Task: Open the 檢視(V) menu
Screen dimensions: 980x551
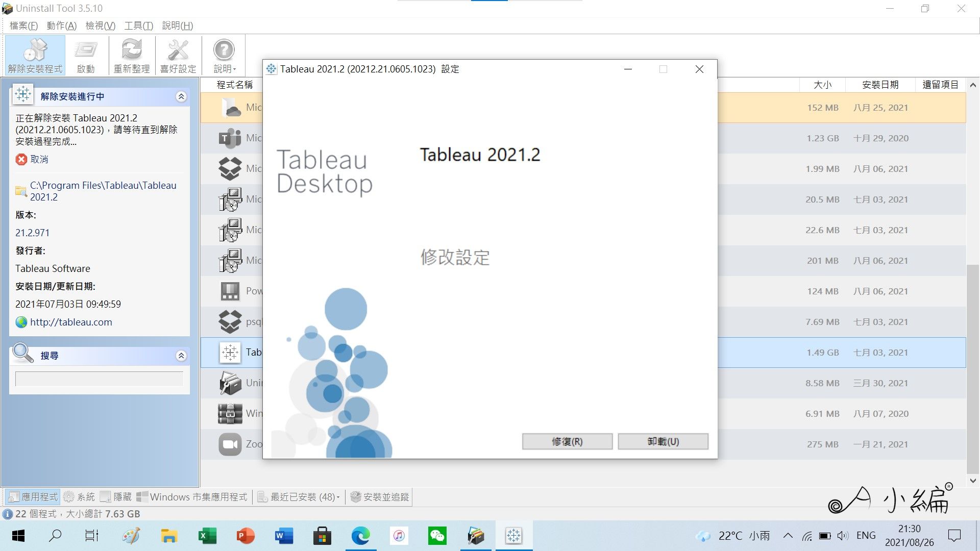Action: (x=100, y=26)
